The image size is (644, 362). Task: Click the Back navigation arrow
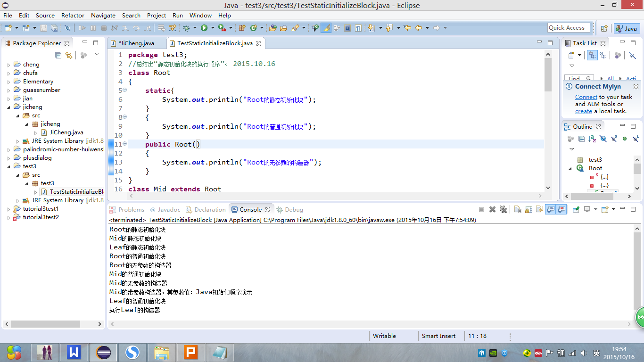tap(419, 28)
